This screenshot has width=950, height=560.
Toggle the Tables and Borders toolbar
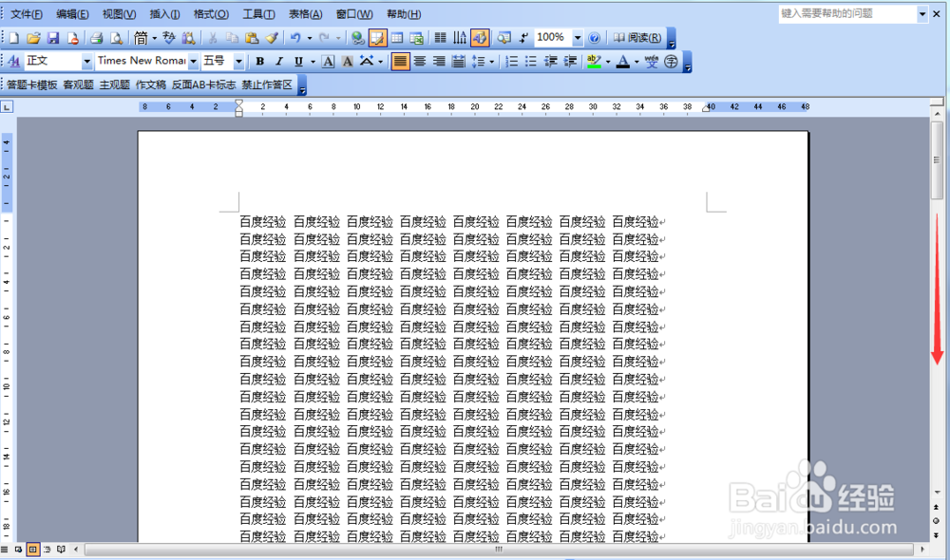pos(377,38)
